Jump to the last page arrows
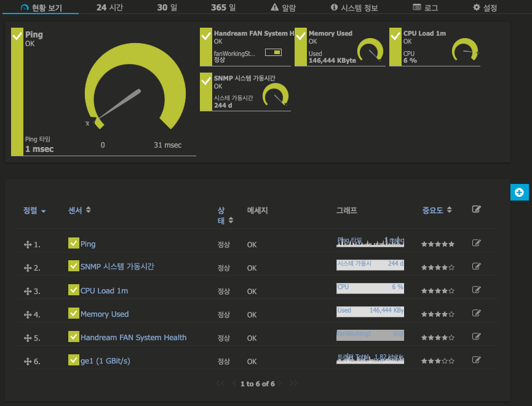532x406 pixels. pyautogui.click(x=294, y=383)
